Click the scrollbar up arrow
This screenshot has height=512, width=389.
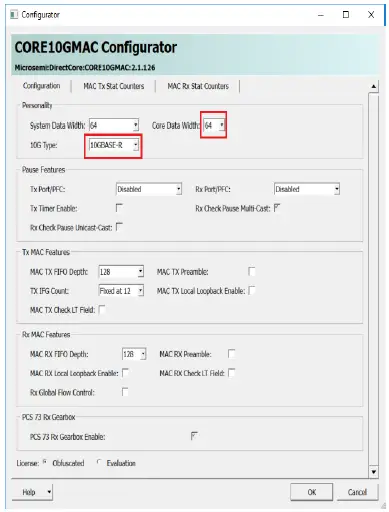374,86
